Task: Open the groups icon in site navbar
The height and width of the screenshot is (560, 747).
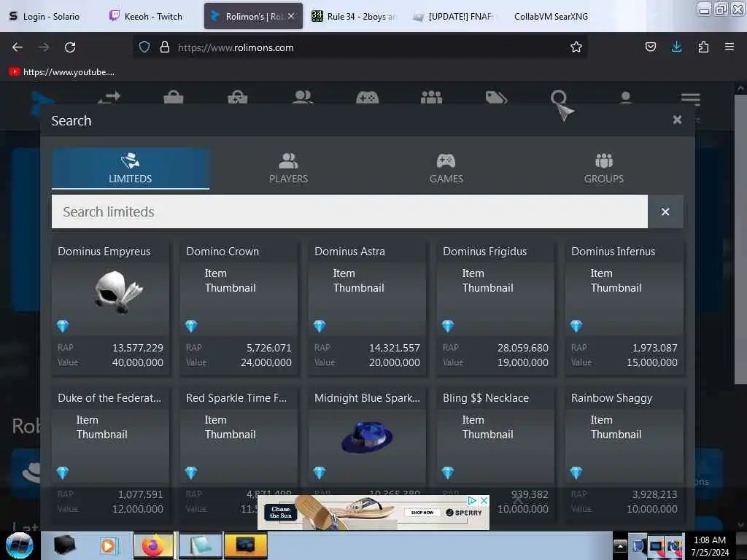Action: pos(432,98)
